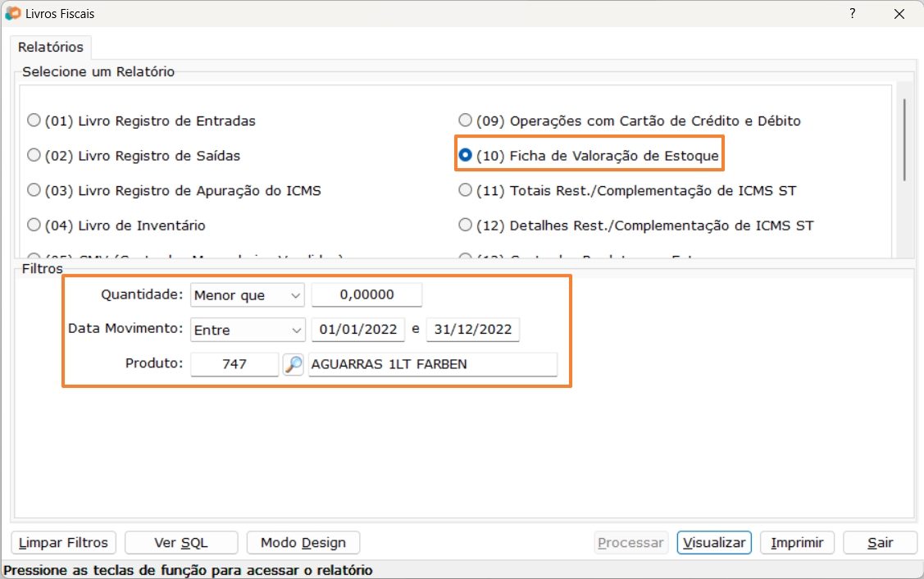Click the Imprimir button
This screenshot has width=924, height=579.
click(796, 543)
